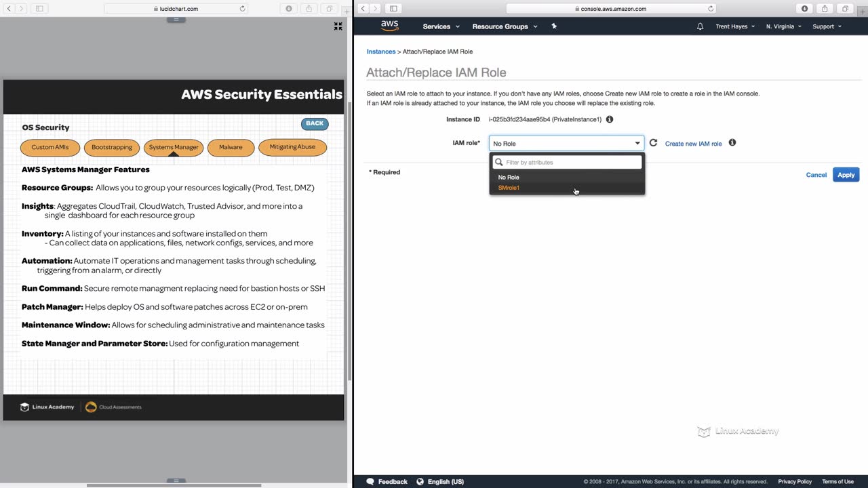Click the BACK button on the slide
Viewport: 868px width, 488px height.
point(315,123)
